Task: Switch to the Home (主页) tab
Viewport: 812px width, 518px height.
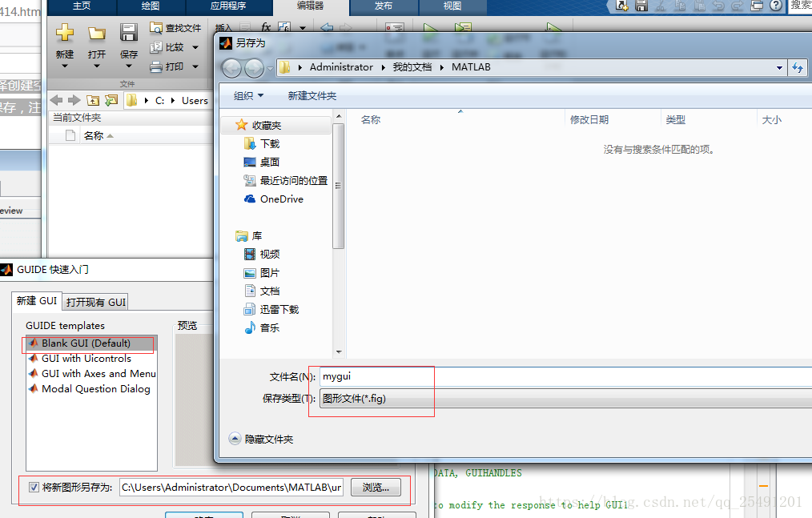Action: (82, 6)
